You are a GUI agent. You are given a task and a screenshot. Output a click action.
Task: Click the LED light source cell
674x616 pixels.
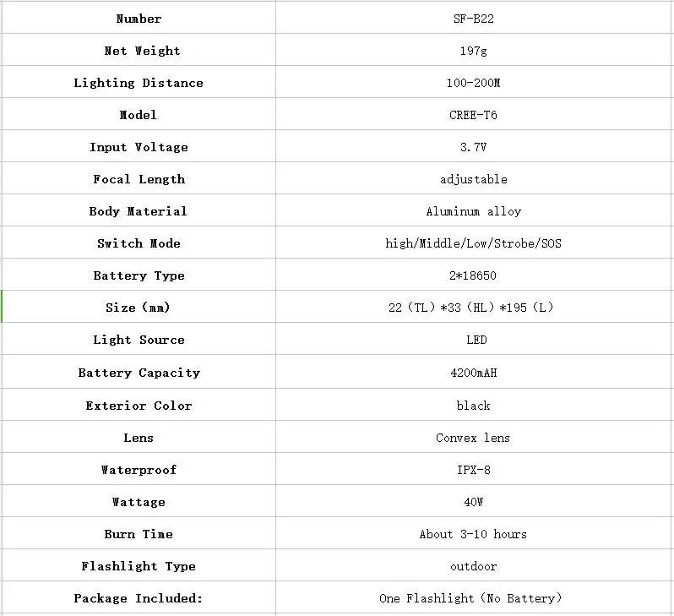[x=473, y=339]
